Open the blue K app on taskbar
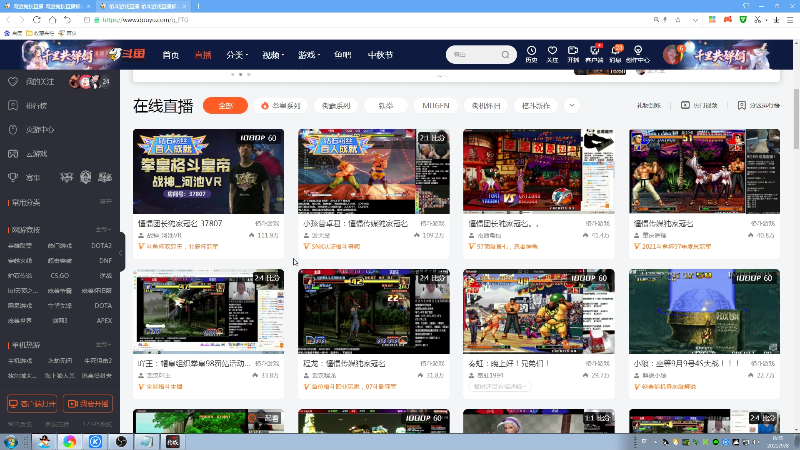The image size is (800, 450). tap(95, 442)
